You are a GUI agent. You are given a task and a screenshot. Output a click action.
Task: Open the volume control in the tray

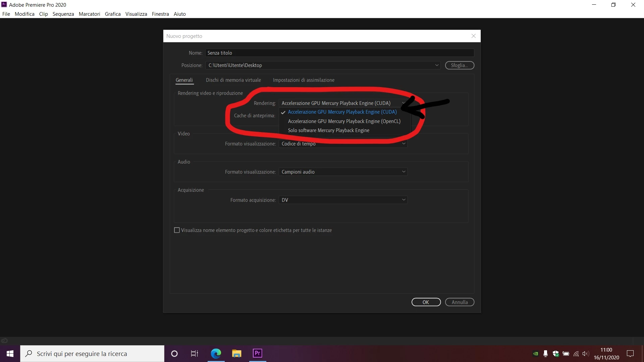(x=586, y=354)
